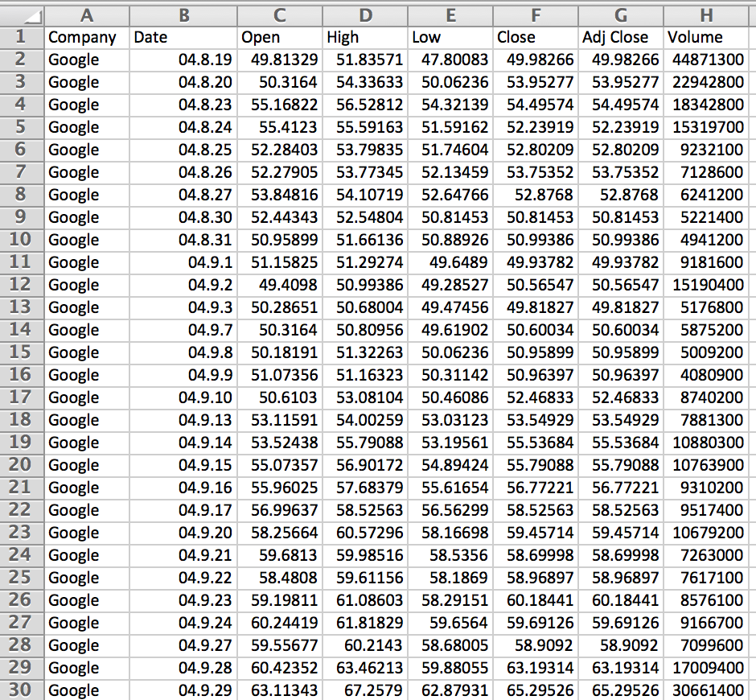Select column H header
756x700 pixels.
706,16
